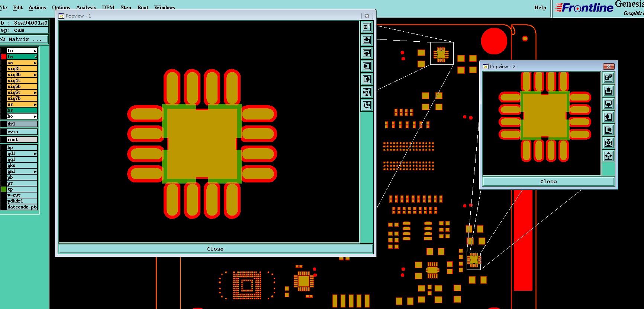Select the sig5b layer row
The image size is (644, 309).
click(x=22, y=86)
